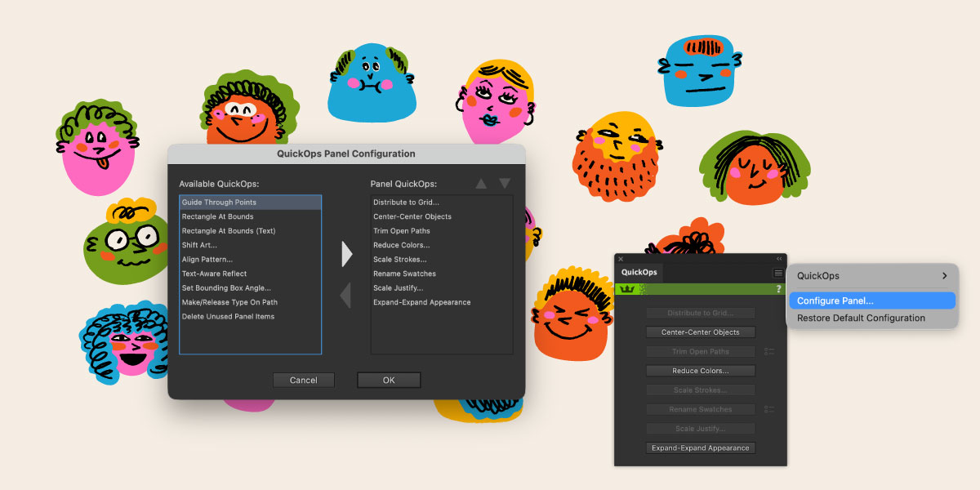The image size is (980, 490).
Task: Click the crown icon in green bar
Action: coord(628,289)
